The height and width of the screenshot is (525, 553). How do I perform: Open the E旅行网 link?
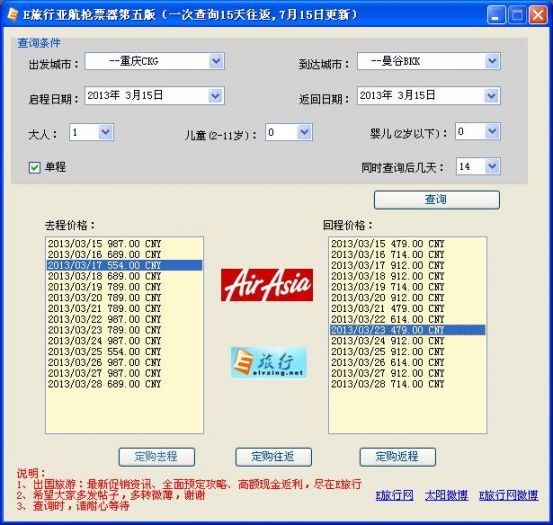coord(395,495)
